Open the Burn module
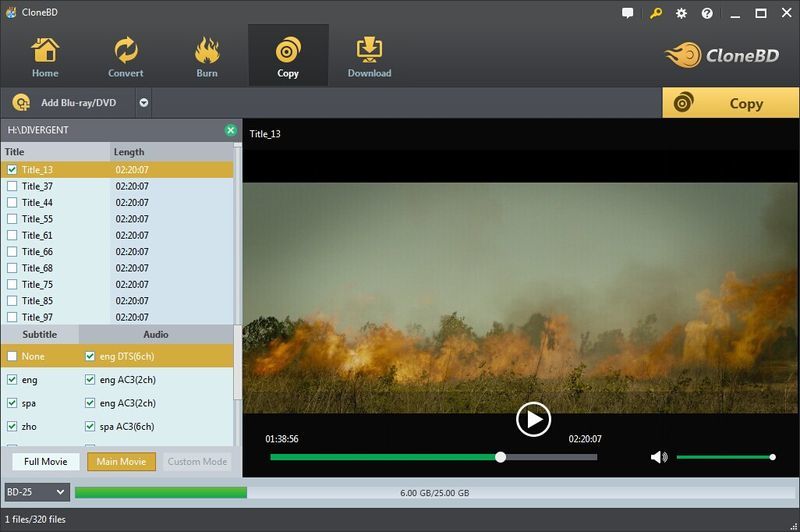The width and height of the screenshot is (800, 532). click(x=207, y=57)
